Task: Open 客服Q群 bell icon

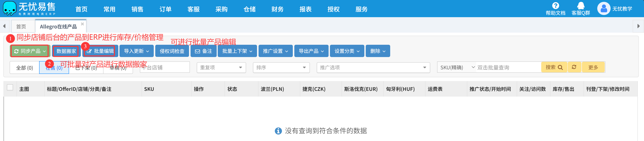Action: pos(581,6)
